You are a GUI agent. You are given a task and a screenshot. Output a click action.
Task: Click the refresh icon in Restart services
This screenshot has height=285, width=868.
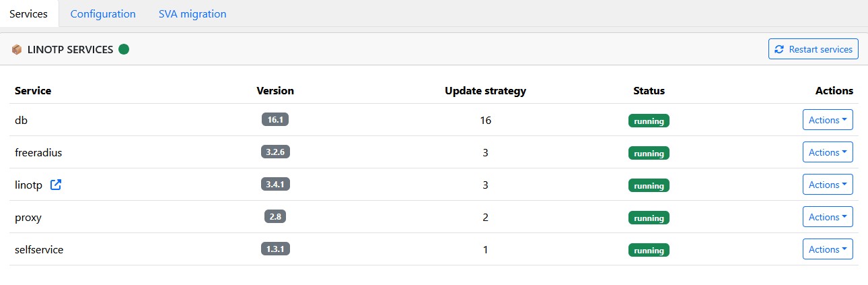click(x=779, y=49)
